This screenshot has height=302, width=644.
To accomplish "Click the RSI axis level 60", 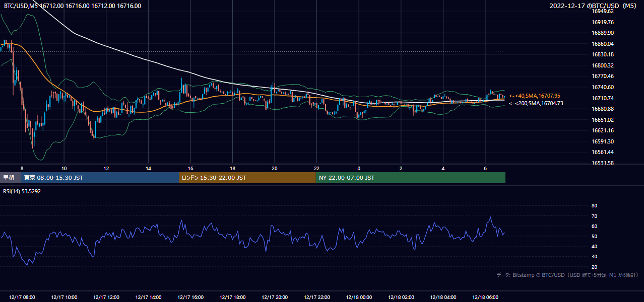I will (x=594, y=226).
